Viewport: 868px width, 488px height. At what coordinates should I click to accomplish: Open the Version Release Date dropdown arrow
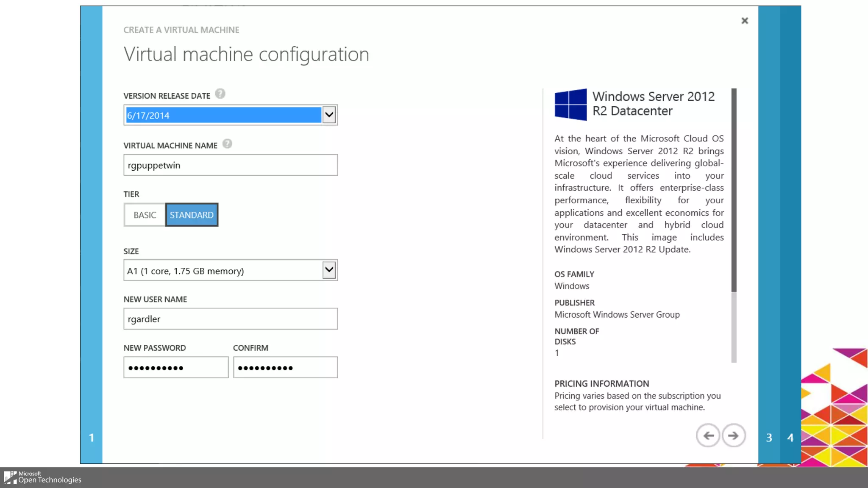click(x=329, y=115)
